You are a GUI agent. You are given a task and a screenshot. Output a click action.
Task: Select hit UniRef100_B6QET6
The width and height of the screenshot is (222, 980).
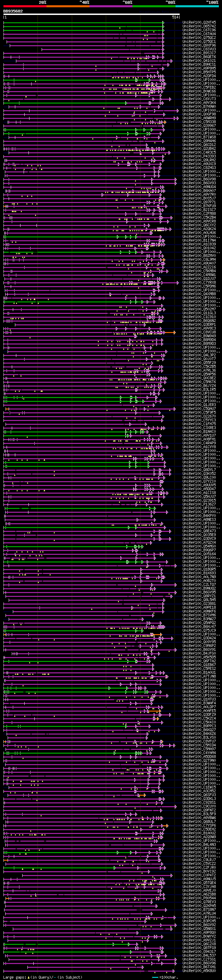tap(199, 57)
